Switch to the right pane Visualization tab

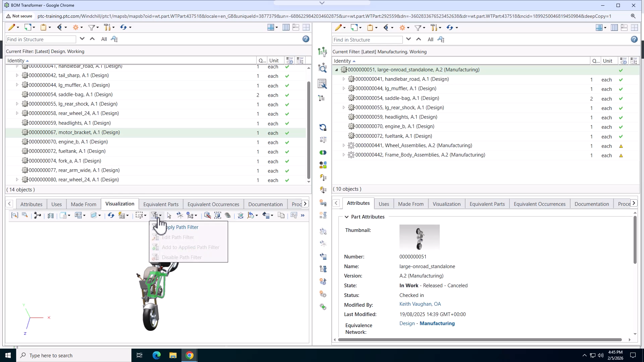point(446,204)
